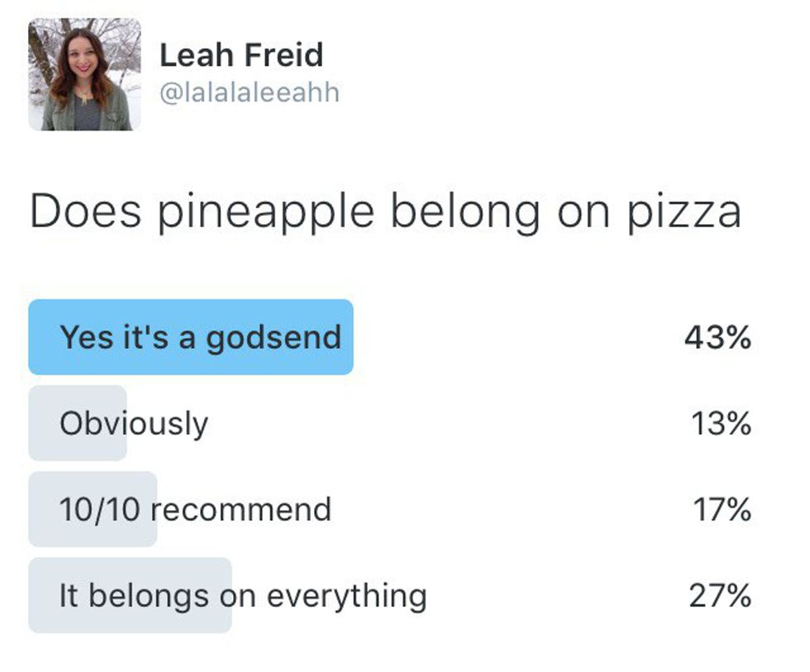
Task: Click the Leah Freid display name
Action: (241, 55)
